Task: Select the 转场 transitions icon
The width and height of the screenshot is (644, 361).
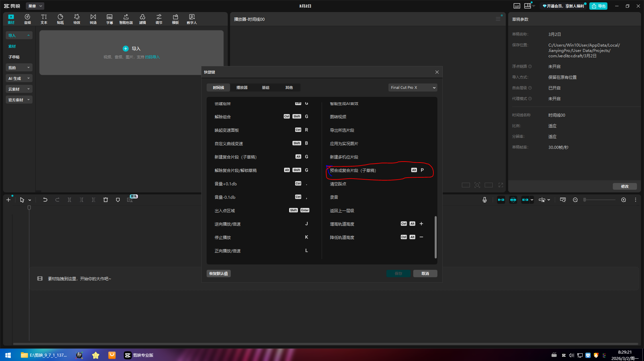Action: click(x=93, y=19)
